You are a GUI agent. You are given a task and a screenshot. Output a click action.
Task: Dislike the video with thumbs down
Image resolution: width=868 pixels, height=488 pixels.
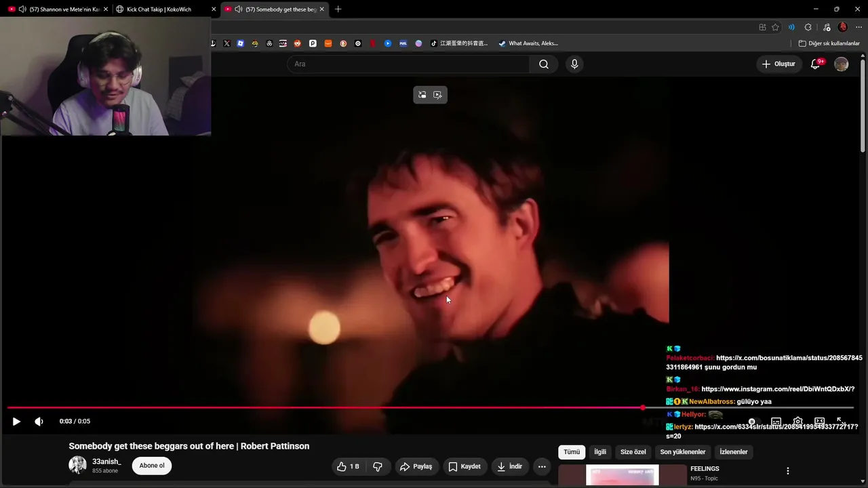coord(378,466)
